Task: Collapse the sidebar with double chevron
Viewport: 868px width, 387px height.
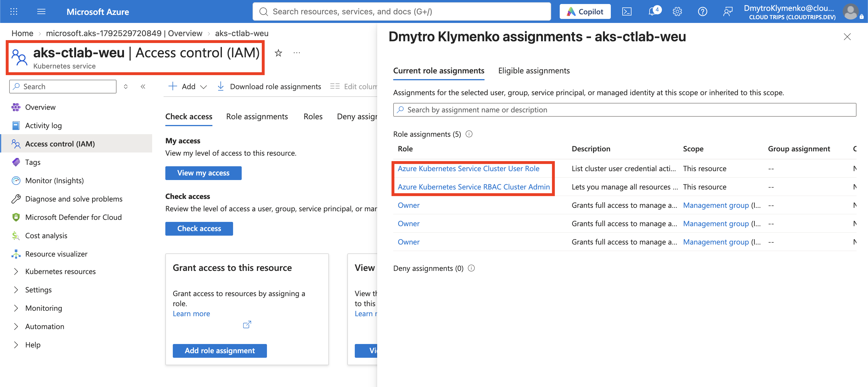Action: tap(143, 87)
